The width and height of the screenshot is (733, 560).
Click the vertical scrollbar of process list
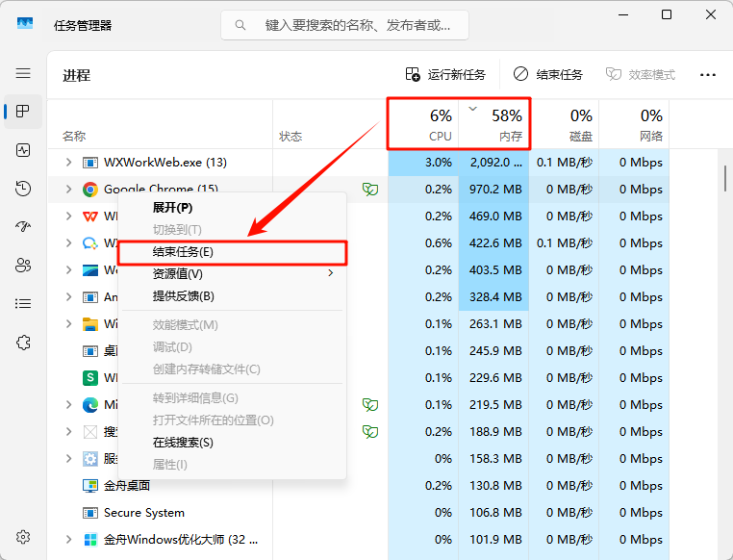tap(723, 177)
